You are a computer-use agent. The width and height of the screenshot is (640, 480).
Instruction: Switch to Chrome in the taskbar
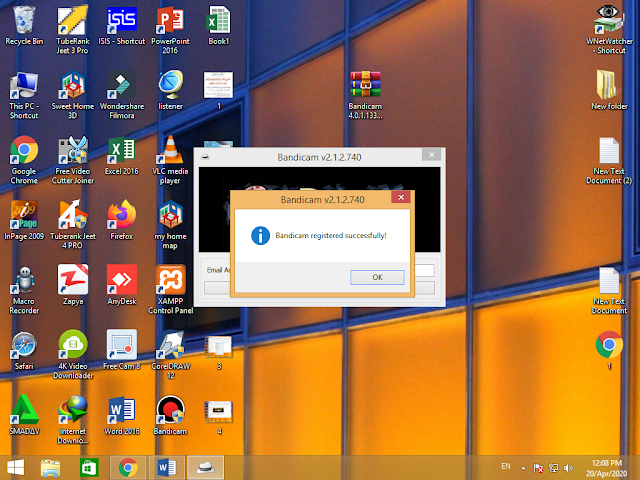coord(128,467)
